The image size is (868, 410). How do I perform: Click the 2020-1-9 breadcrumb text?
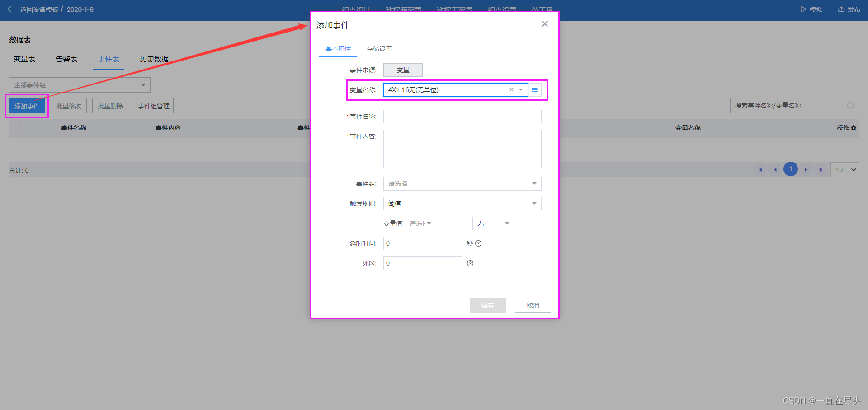[80, 9]
